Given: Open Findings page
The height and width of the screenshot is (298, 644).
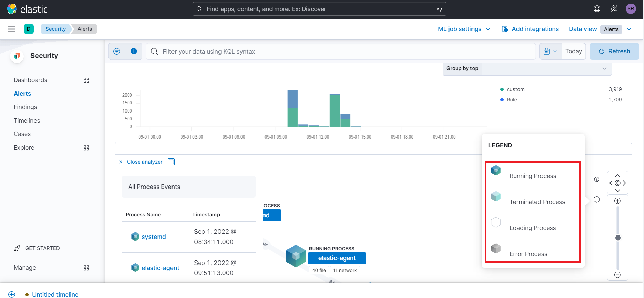Looking at the screenshot, I should (25, 107).
